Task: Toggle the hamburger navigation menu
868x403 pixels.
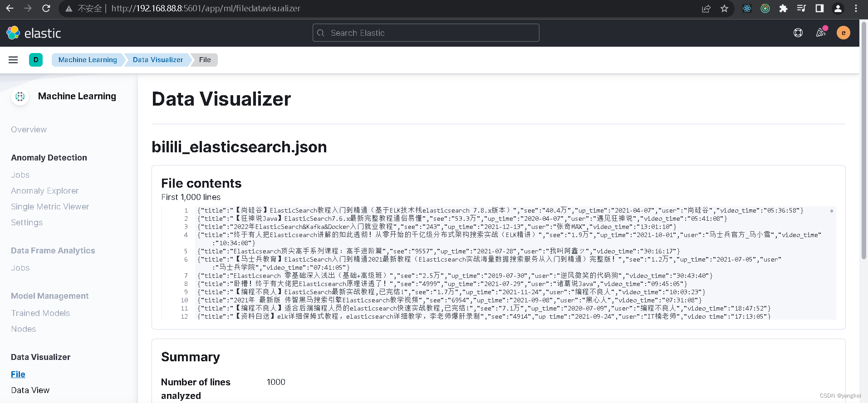Action: [13, 60]
